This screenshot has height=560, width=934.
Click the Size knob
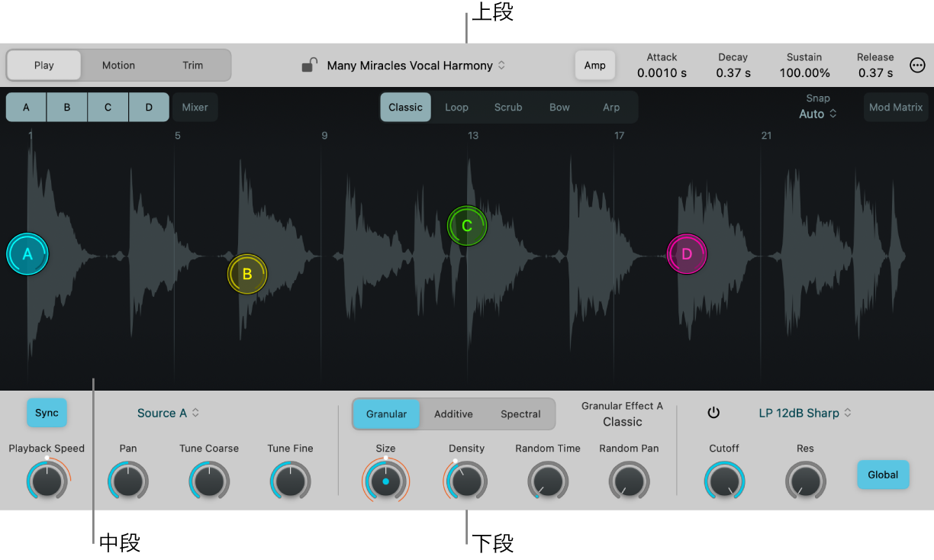(x=386, y=482)
